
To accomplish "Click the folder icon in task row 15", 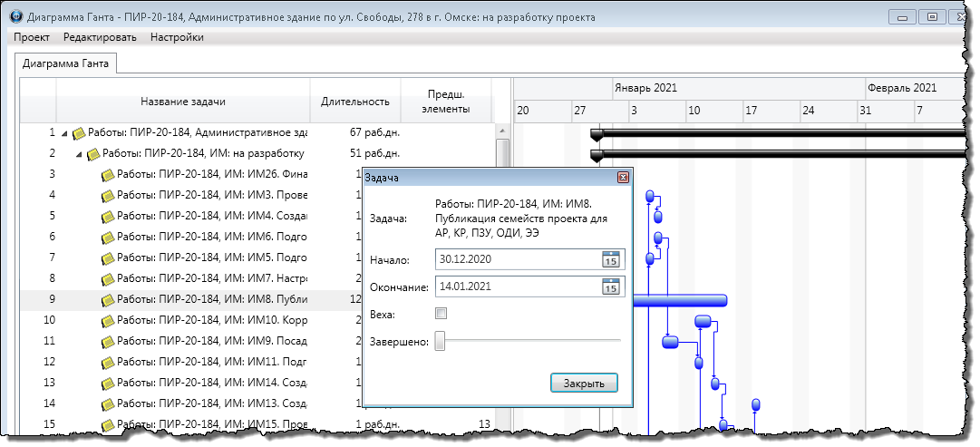I will tap(108, 424).
